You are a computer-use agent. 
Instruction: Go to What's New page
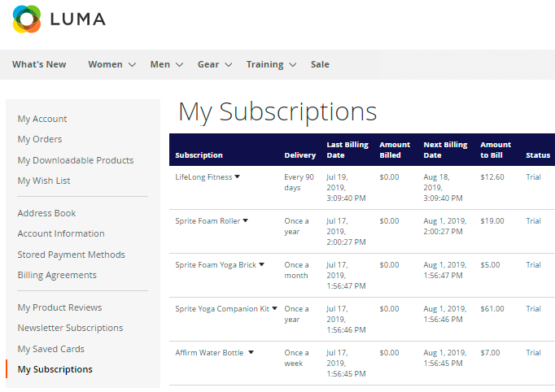[x=39, y=64]
